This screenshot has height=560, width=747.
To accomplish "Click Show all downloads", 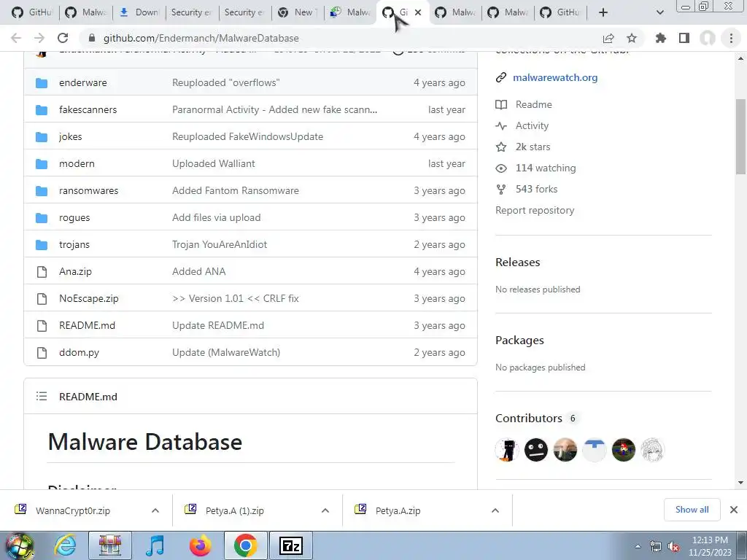I will coord(692,510).
